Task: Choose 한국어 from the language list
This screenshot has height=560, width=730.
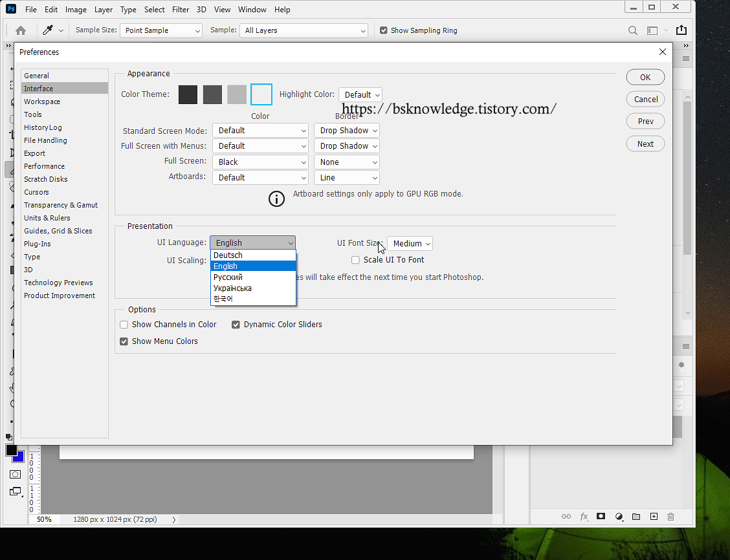Action: pos(253,299)
